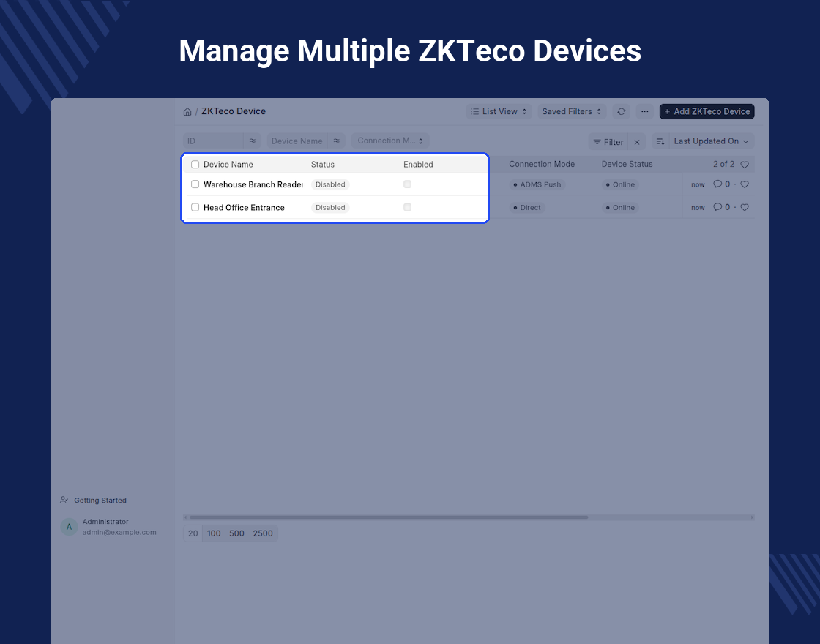Click the Device Status column header
The image size is (820, 644).
pos(627,164)
